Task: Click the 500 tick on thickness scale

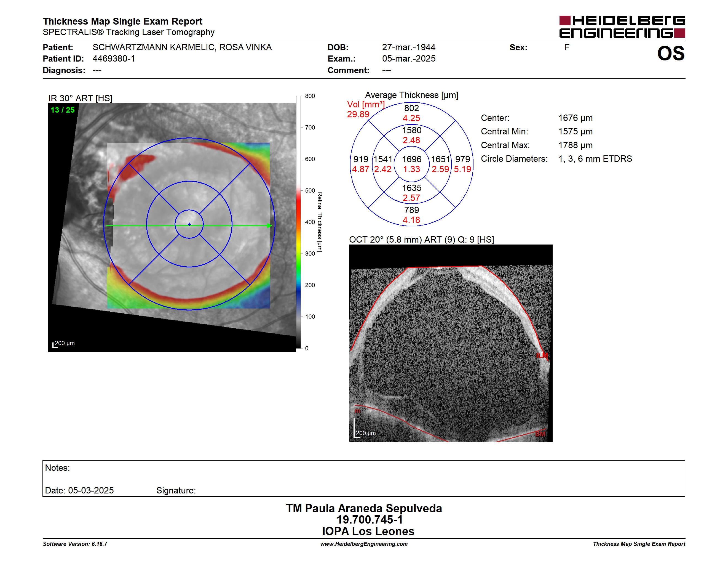Action: click(310, 190)
